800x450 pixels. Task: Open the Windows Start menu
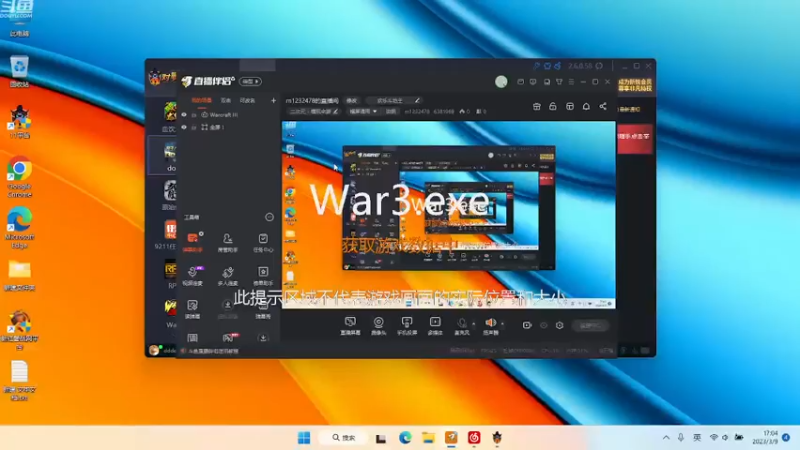[304, 438]
